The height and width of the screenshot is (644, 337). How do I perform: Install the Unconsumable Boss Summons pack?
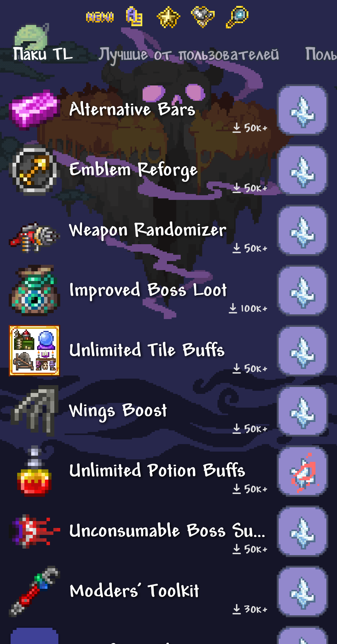coord(302,532)
